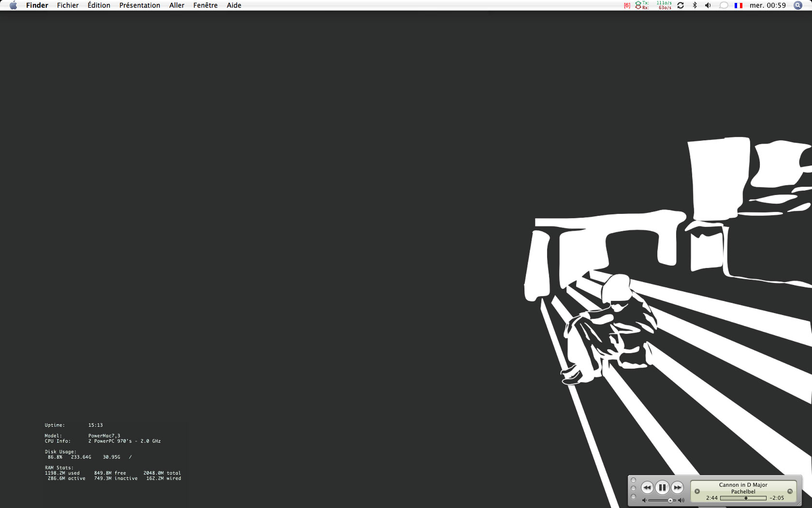Pause the playing song in iTunes
The width and height of the screenshot is (812, 508).
(662, 487)
